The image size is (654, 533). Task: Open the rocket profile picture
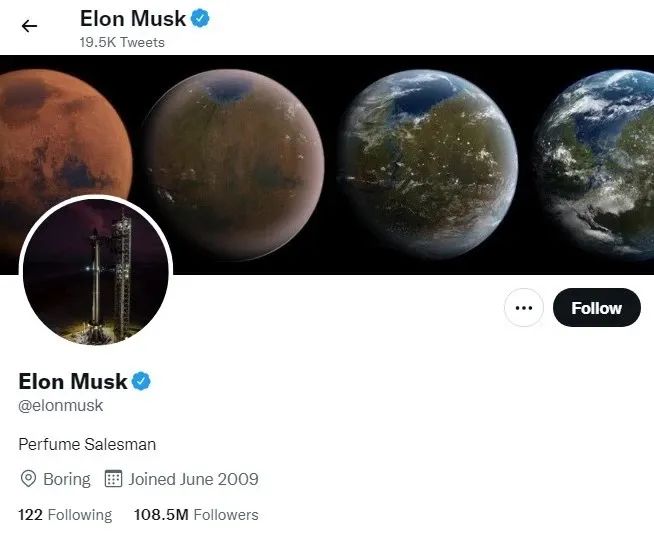96,270
